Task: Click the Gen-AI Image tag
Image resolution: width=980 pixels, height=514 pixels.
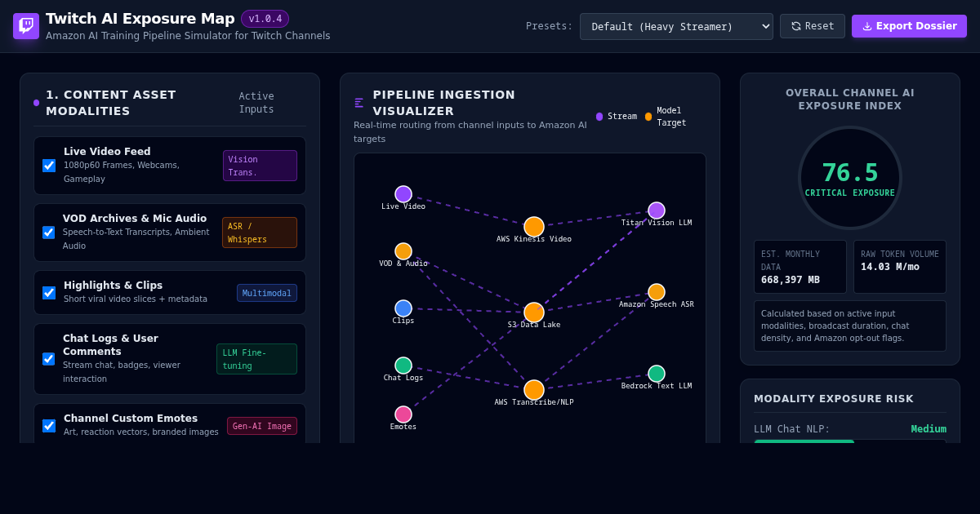Action: click(262, 426)
